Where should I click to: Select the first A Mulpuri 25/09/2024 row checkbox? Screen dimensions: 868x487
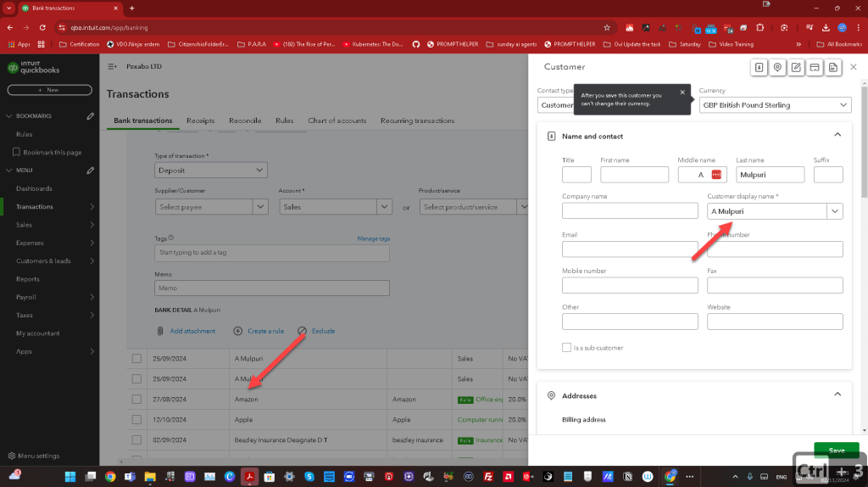click(x=136, y=359)
